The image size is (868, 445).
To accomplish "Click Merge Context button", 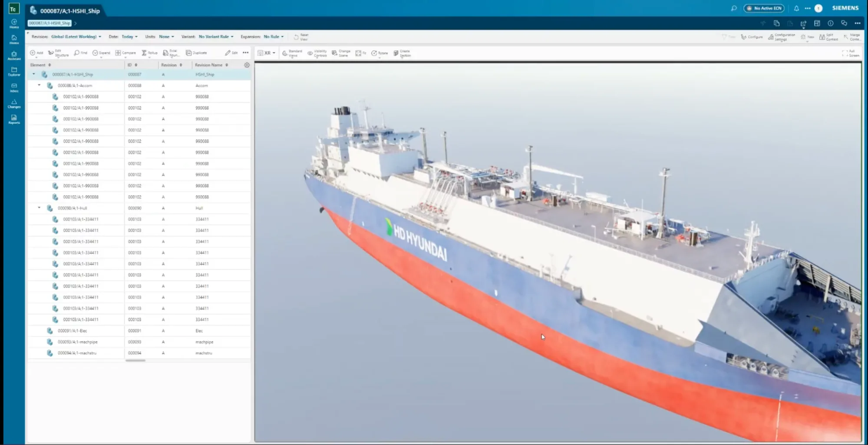I will click(x=852, y=37).
